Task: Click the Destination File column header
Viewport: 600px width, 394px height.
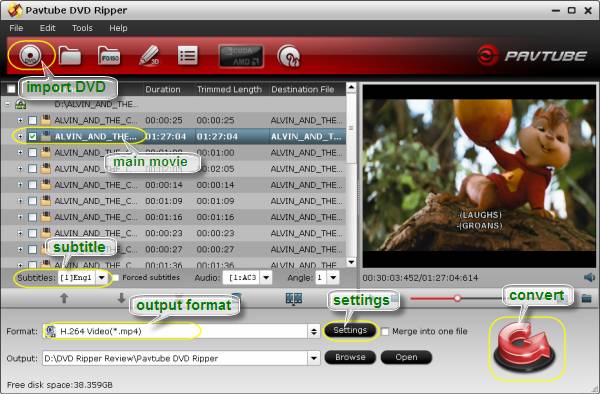Action: point(303,90)
